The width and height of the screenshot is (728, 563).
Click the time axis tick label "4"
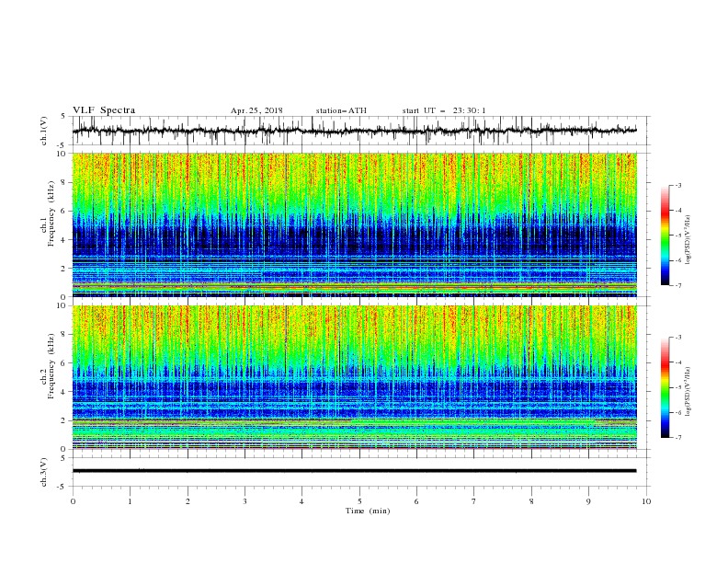pos(301,501)
